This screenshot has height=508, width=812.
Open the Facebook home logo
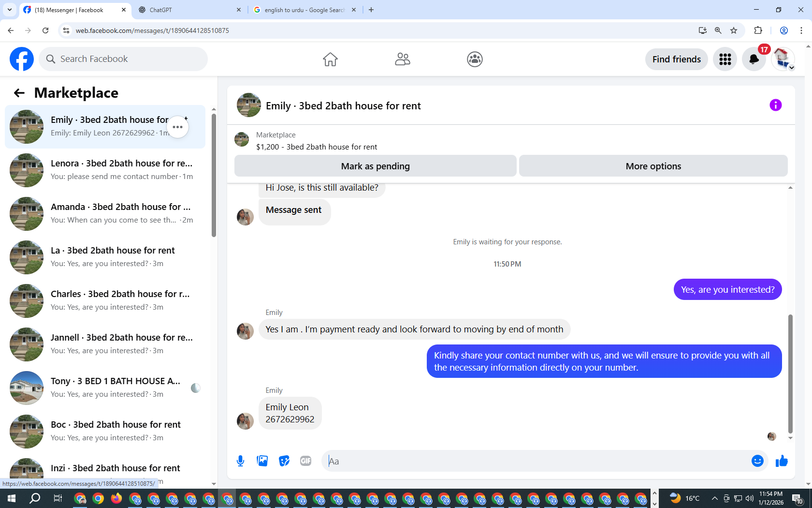point(22,59)
